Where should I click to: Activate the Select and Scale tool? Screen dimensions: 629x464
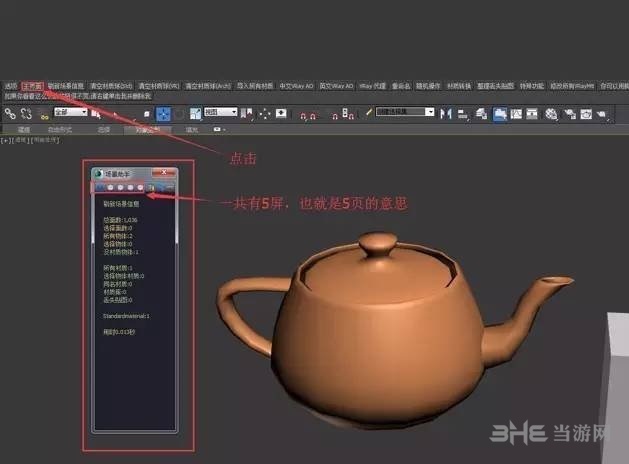click(195, 114)
